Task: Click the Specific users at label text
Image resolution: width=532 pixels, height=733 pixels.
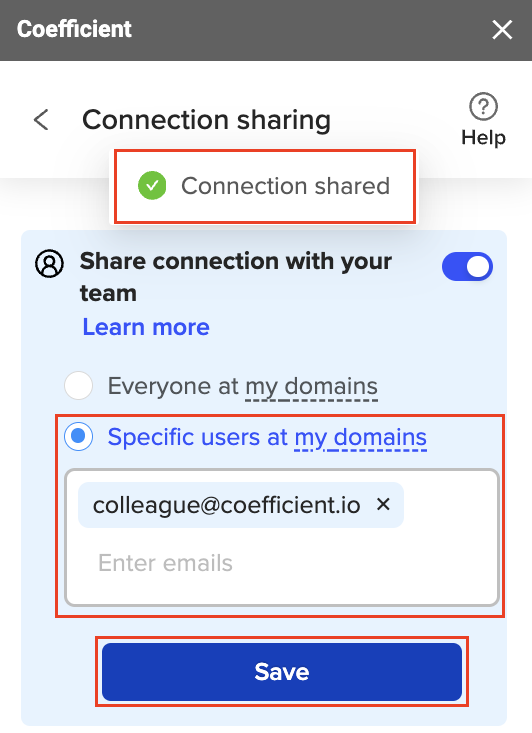Action: point(198,437)
